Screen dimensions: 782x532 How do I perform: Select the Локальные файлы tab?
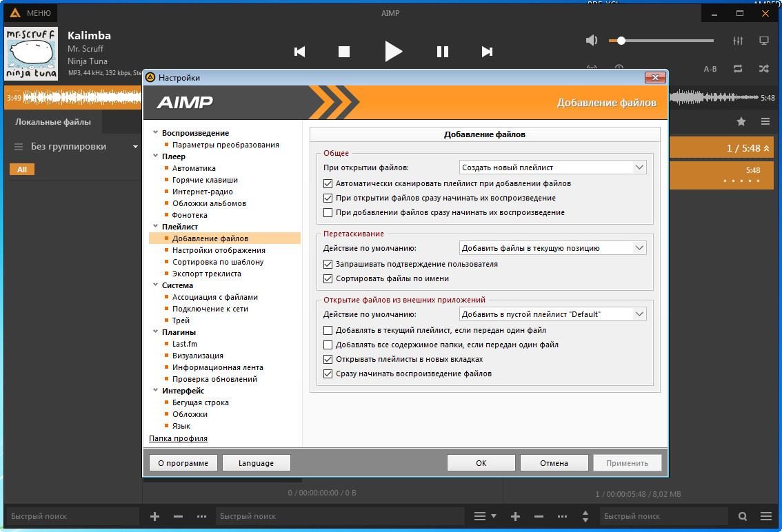coord(53,122)
